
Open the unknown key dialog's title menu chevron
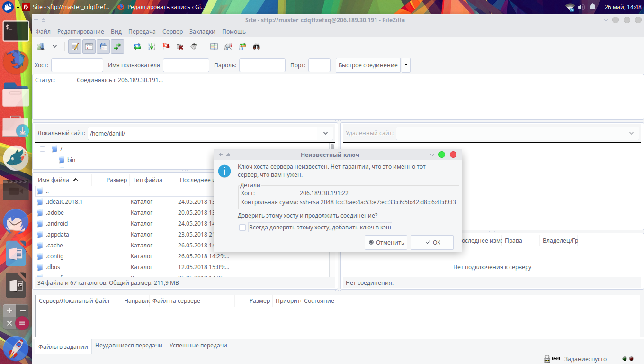click(x=432, y=155)
